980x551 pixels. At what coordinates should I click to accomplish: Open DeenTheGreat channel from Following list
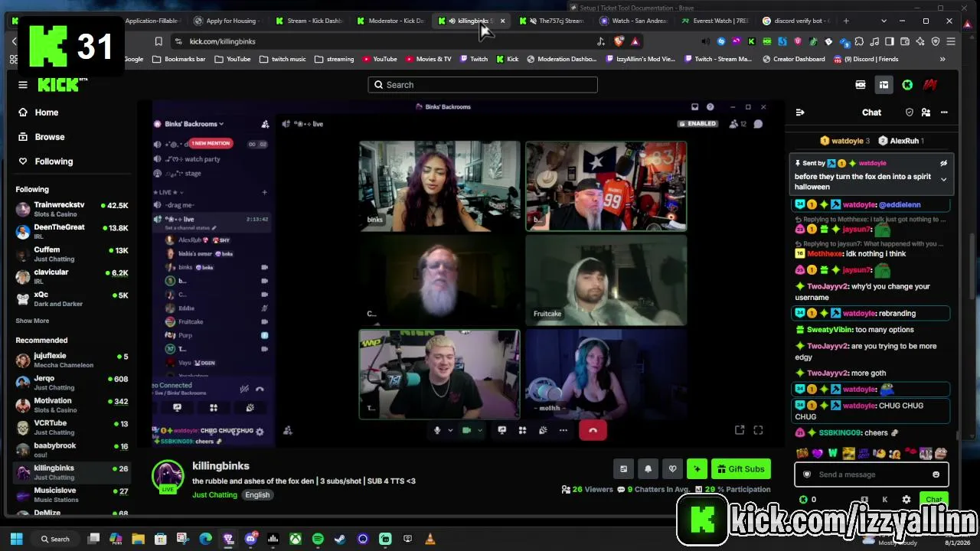point(72,231)
